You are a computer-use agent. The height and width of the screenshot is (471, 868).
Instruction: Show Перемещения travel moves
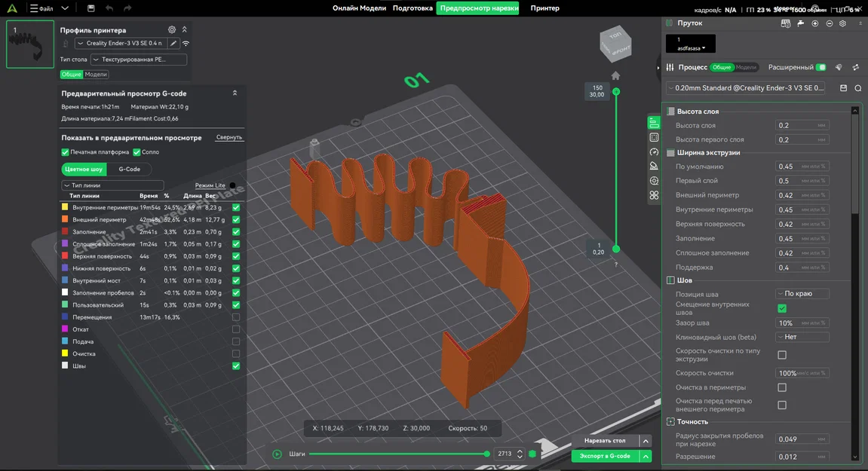click(x=236, y=317)
